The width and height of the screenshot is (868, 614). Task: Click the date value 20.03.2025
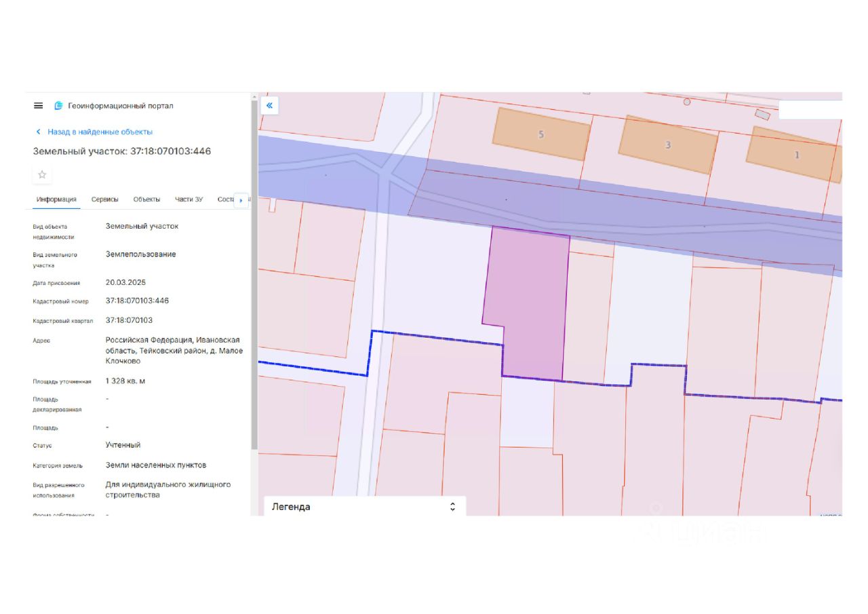(125, 282)
